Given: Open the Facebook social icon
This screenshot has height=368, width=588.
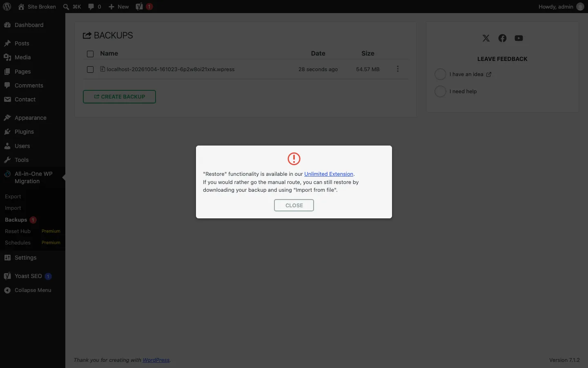Looking at the screenshot, I should coord(502,38).
